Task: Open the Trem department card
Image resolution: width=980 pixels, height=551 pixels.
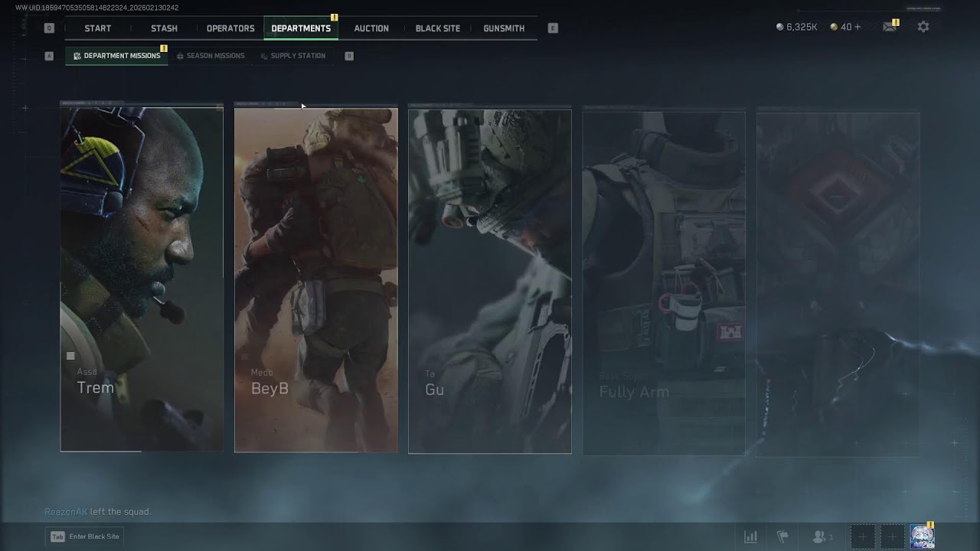Action: [142, 279]
